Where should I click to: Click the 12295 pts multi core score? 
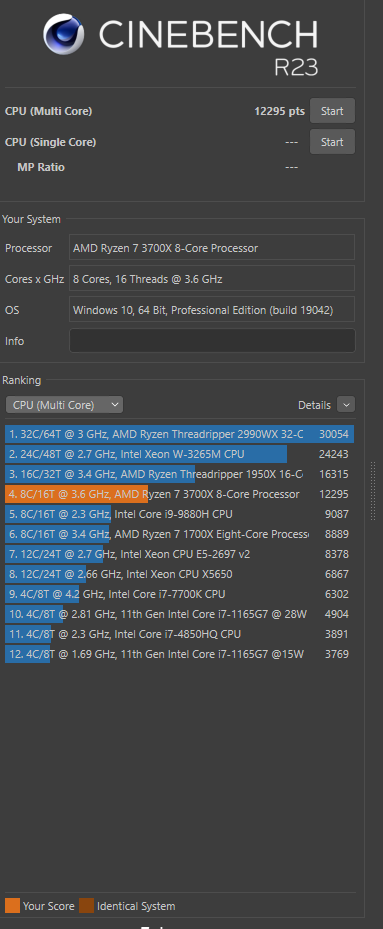coord(279,111)
